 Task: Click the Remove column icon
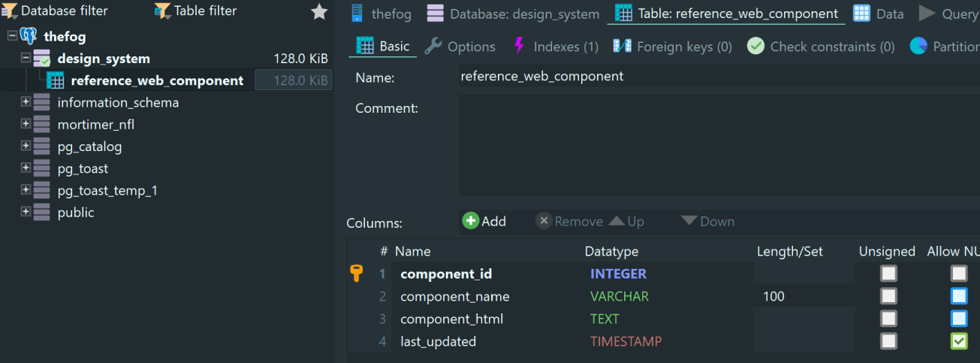click(544, 221)
